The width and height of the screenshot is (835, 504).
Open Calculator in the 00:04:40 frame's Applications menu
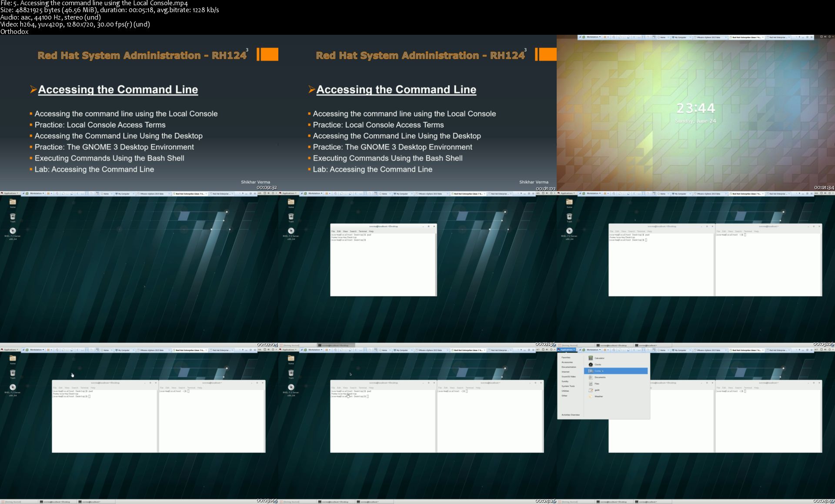coord(616,358)
